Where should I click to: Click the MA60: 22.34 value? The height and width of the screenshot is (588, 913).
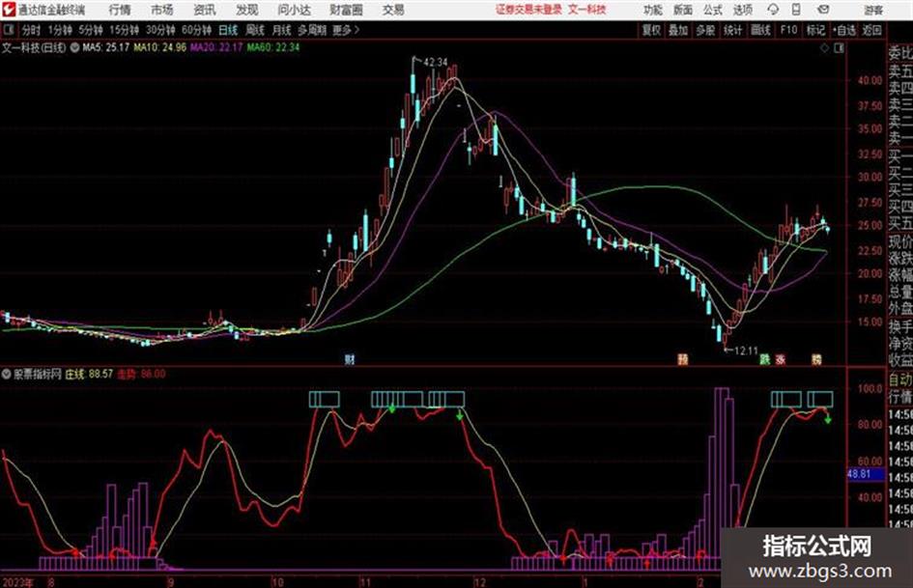point(273,47)
